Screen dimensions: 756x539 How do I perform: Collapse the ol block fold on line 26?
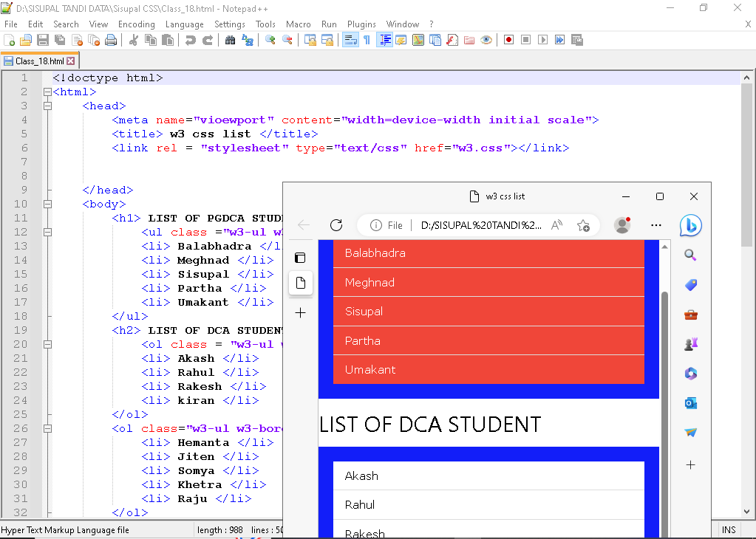click(47, 429)
